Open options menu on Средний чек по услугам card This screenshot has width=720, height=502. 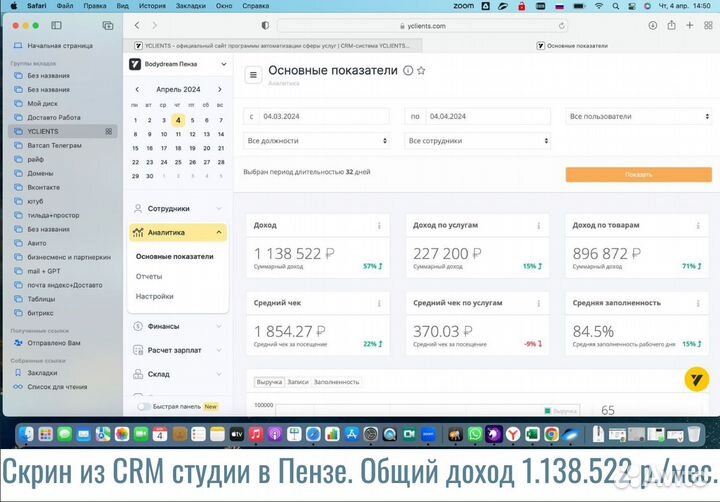coord(539,303)
